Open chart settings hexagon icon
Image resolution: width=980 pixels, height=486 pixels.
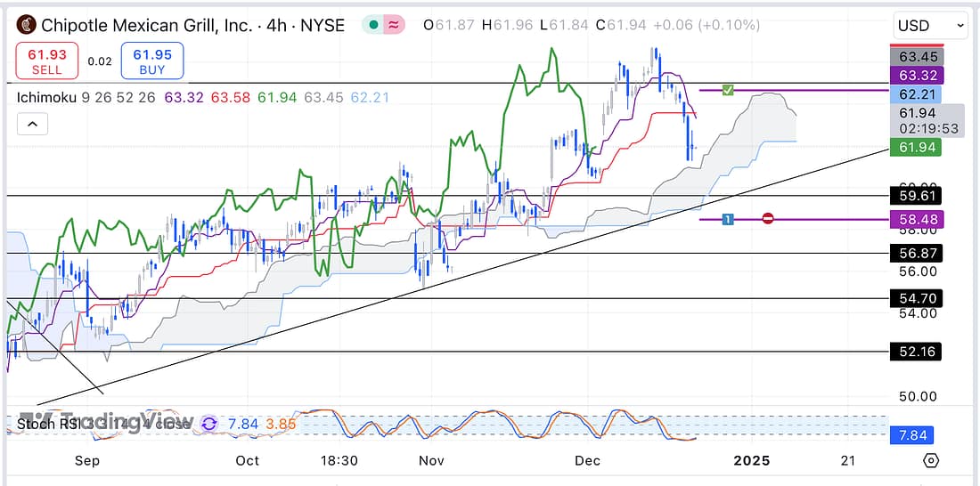(x=930, y=460)
